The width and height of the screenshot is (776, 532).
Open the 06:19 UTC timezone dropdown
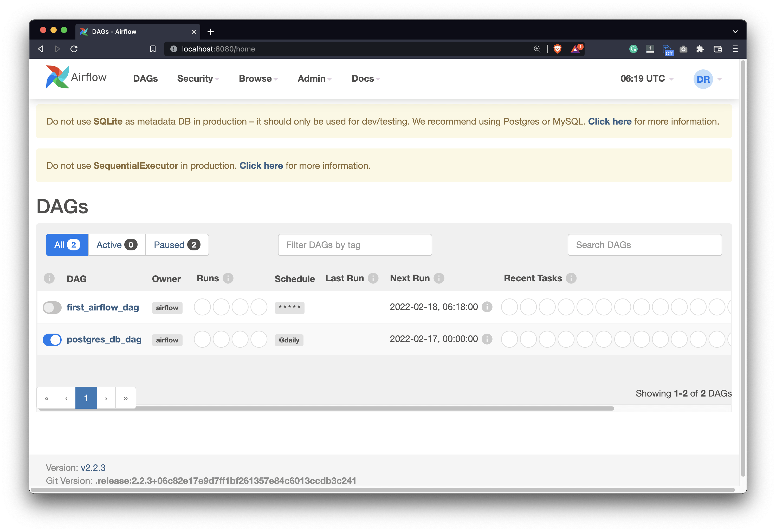pyautogui.click(x=647, y=79)
